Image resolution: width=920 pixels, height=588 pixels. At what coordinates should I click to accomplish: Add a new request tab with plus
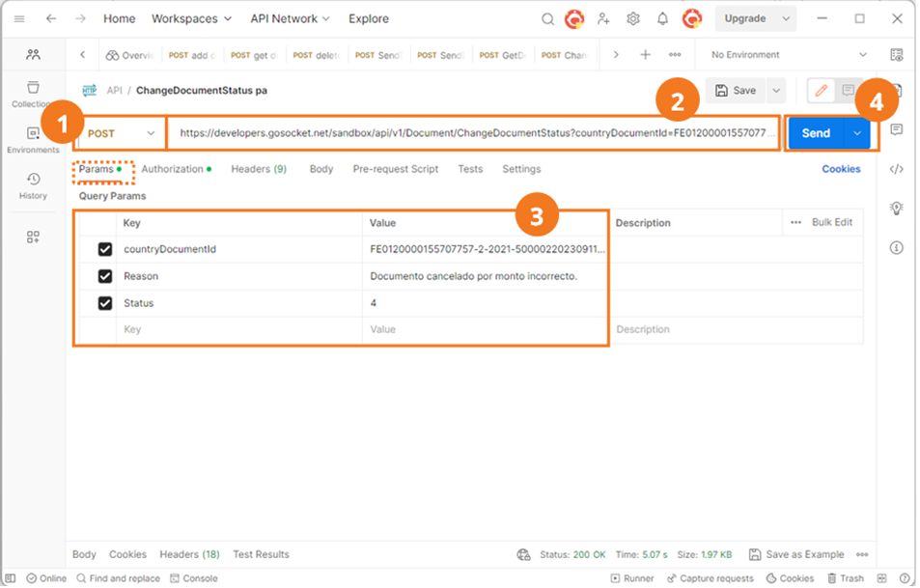pyautogui.click(x=646, y=55)
